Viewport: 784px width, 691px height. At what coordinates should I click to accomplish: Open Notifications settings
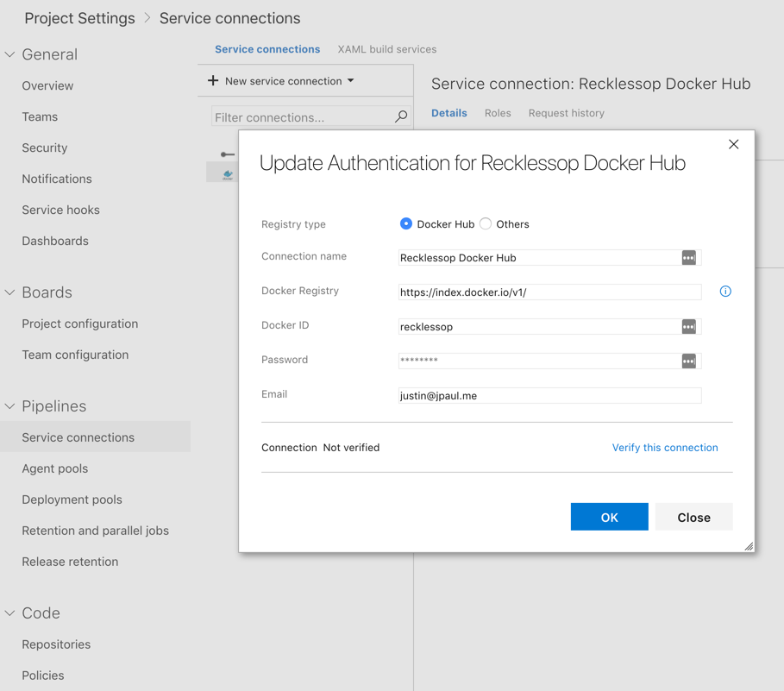(57, 179)
